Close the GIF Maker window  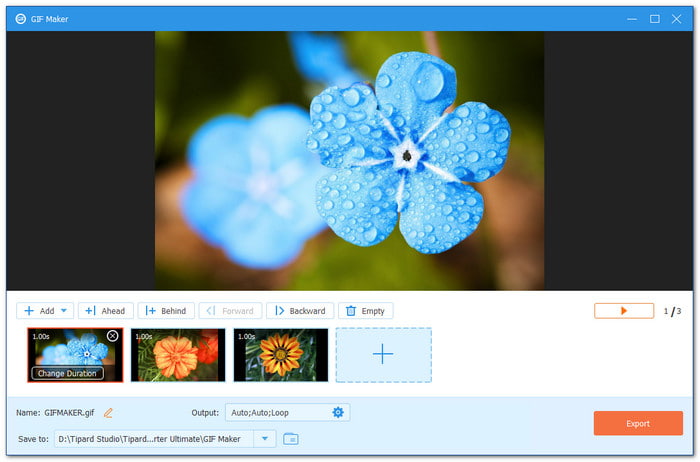tap(677, 19)
